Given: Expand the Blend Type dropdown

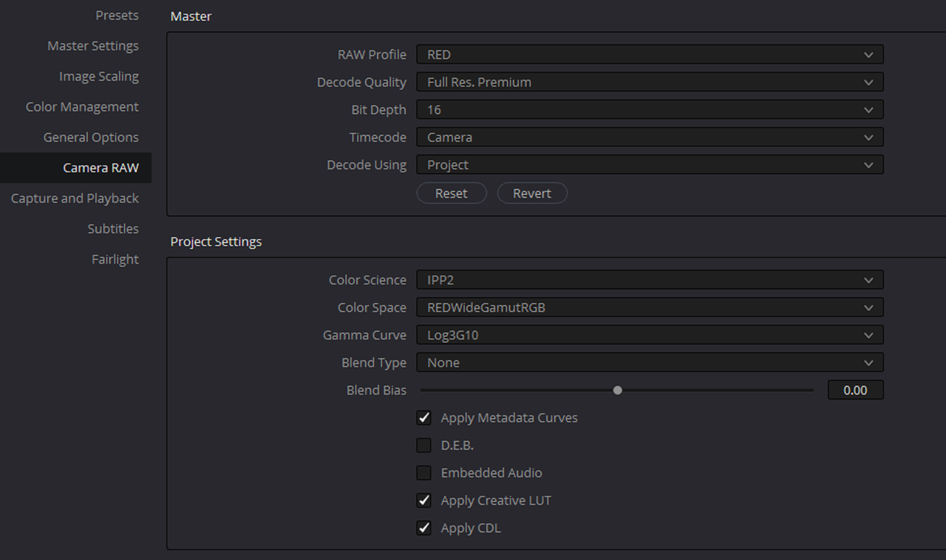Looking at the screenshot, I should point(650,363).
